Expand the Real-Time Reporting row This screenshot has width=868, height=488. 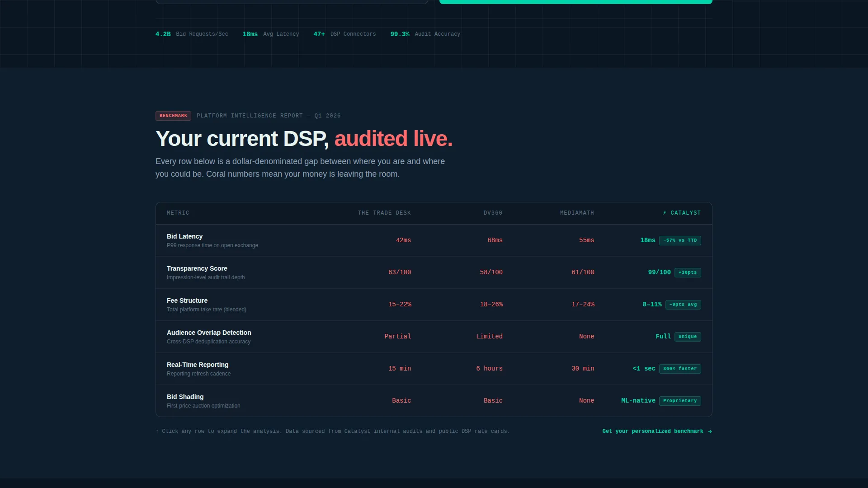pos(434,369)
